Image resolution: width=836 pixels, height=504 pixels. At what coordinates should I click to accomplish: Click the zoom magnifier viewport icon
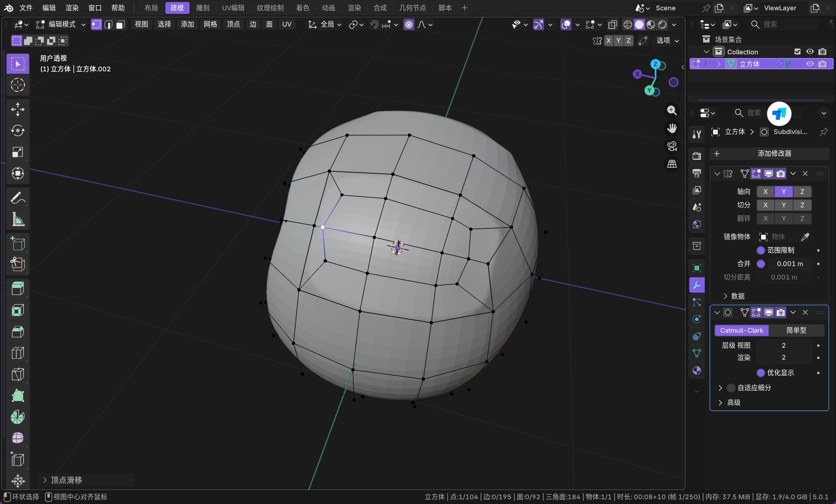pyautogui.click(x=672, y=111)
